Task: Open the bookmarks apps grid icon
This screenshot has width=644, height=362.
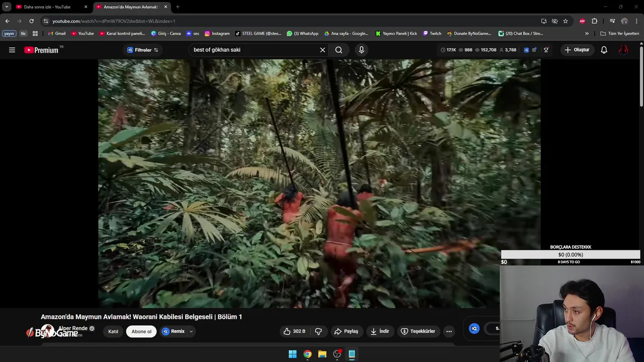Action: (x=35, y=34)
